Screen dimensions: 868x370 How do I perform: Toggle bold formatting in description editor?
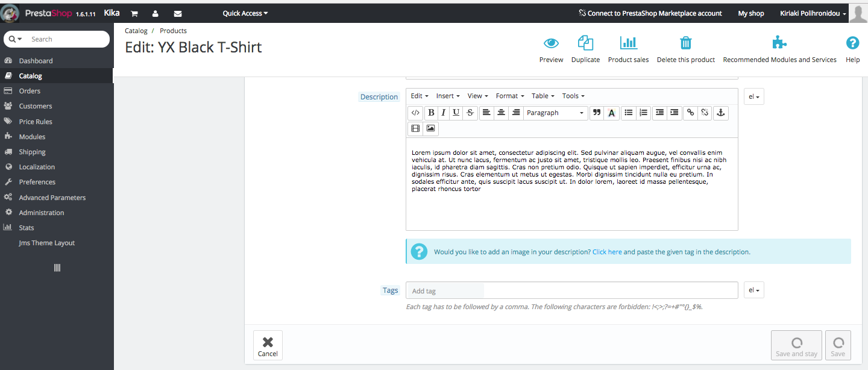click(x=431, y=113)
